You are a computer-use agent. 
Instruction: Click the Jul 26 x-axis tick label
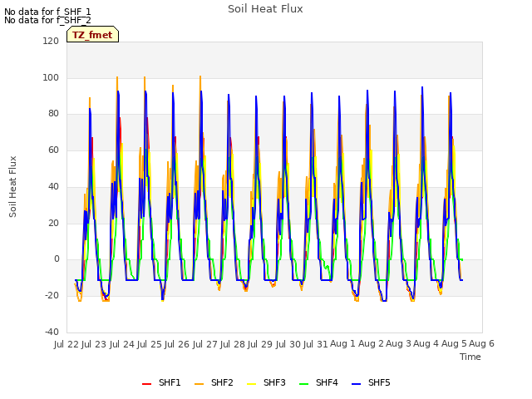177,344
